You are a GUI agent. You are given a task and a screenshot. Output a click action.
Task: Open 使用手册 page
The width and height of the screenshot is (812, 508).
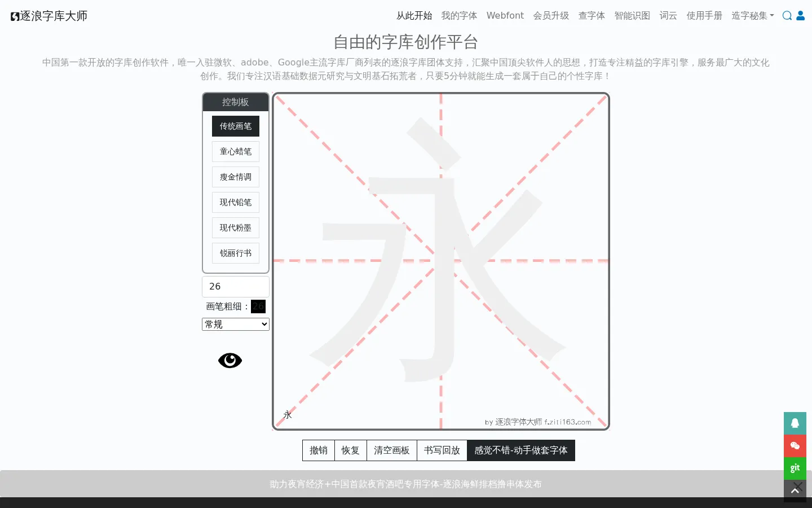coord(704,16)
